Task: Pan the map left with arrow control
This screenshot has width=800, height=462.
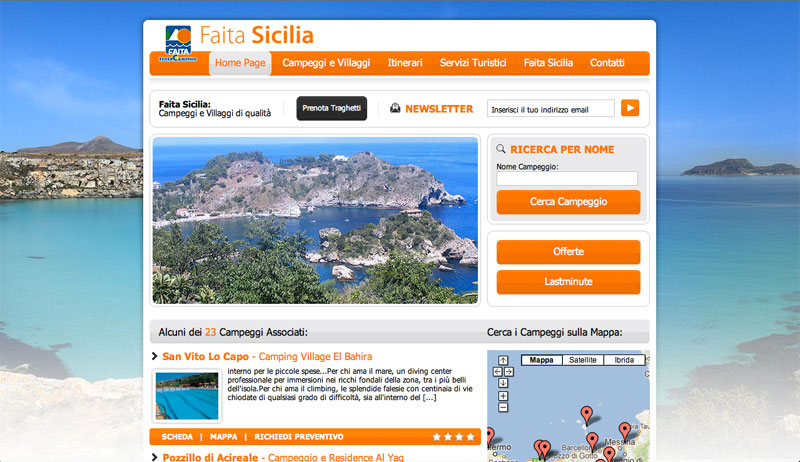Action: tap(497, 372)
